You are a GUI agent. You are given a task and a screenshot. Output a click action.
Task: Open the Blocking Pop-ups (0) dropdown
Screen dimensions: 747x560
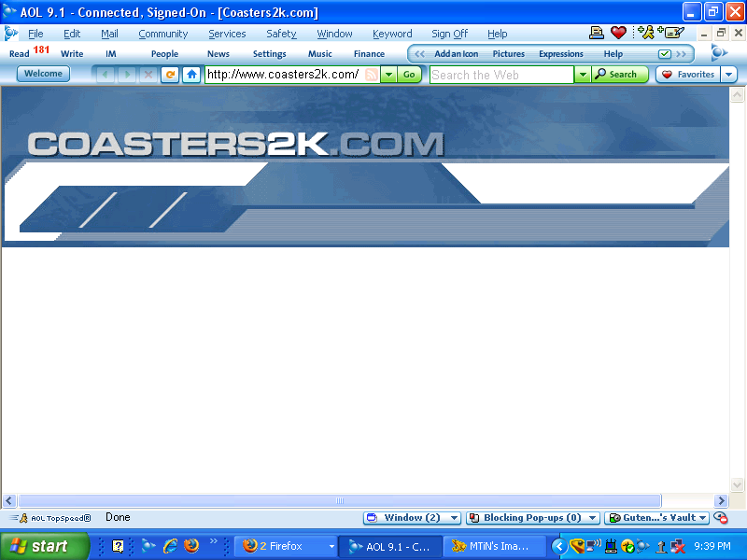(x=532, y=518)
